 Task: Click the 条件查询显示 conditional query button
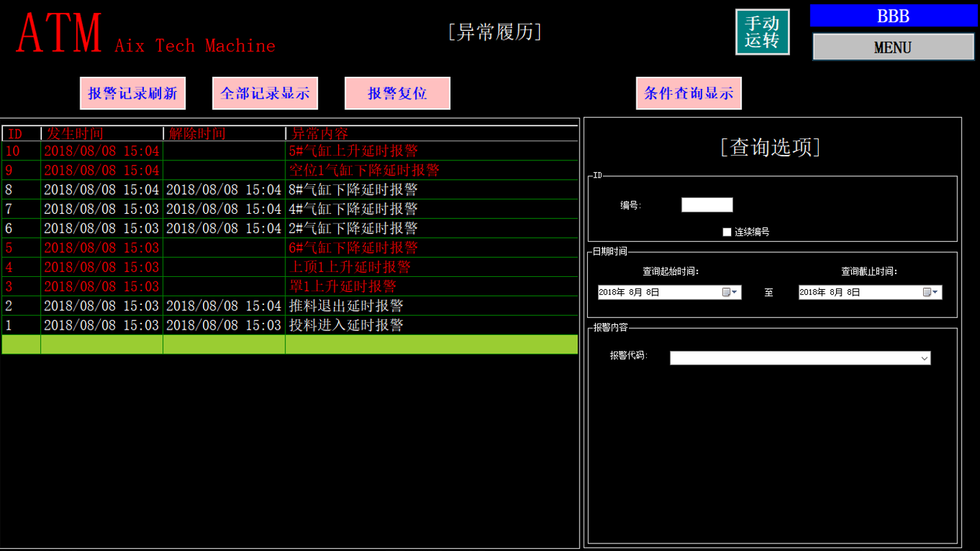pos(689,93)
